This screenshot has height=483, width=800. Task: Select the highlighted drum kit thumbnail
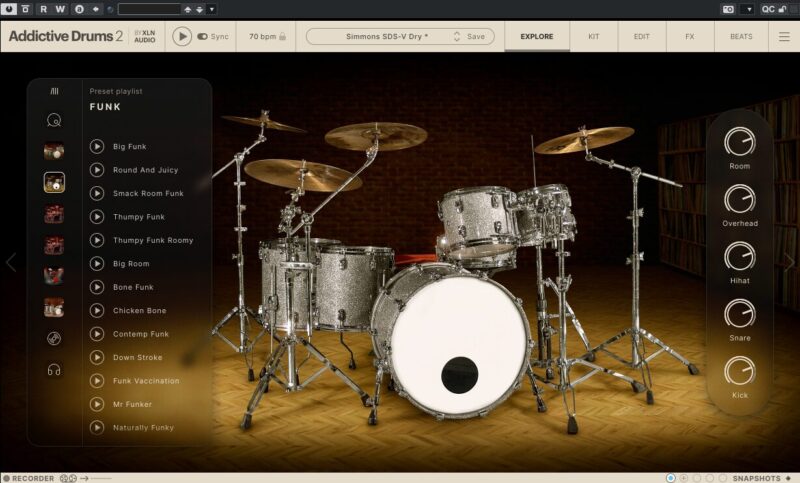tap(54, 182)
